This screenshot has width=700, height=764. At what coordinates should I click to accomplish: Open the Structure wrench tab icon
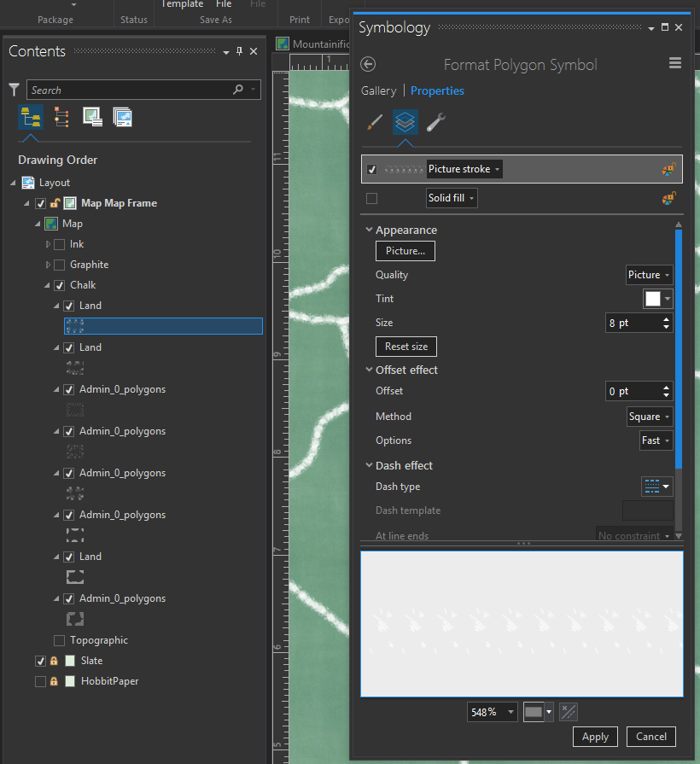coord(436,122)
